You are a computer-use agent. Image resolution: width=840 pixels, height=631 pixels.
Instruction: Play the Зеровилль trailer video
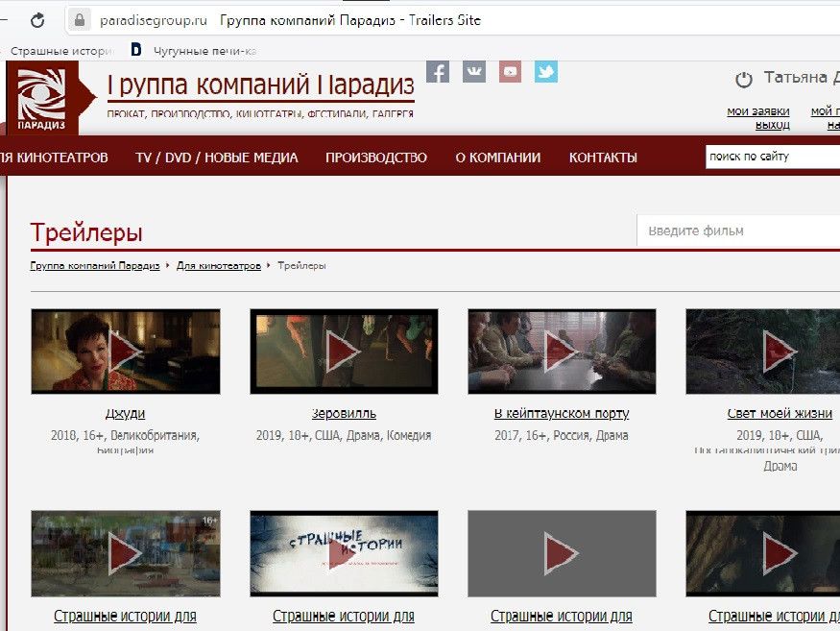pos(344,352)
